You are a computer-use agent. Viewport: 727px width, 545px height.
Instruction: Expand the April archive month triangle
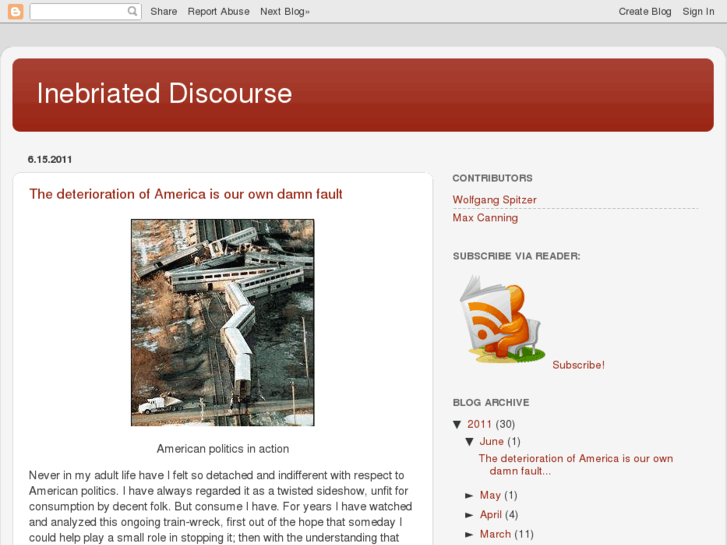469,515
